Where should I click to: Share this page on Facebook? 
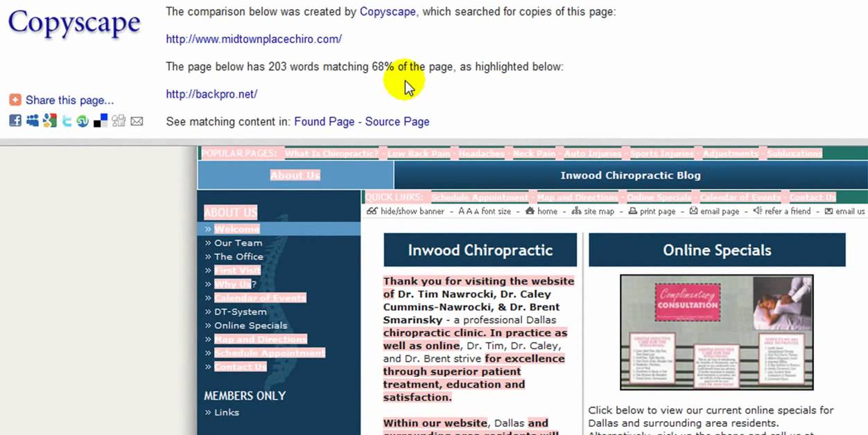pos(15,121)
